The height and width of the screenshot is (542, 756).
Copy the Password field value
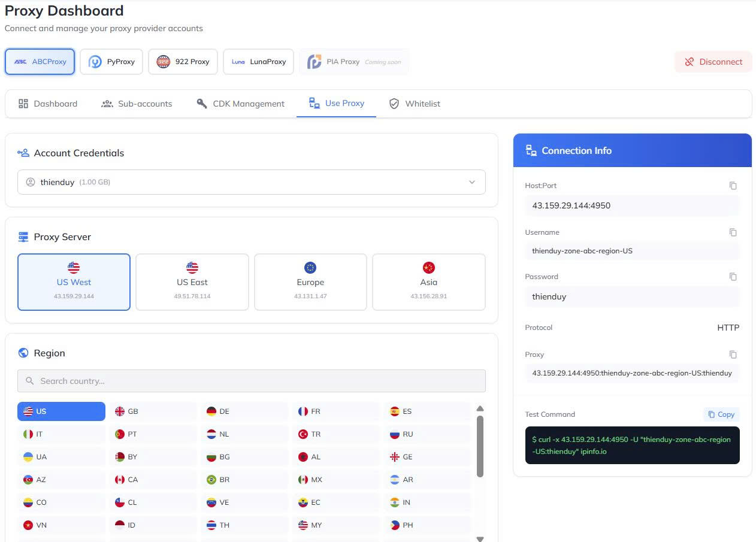[733, 277]
